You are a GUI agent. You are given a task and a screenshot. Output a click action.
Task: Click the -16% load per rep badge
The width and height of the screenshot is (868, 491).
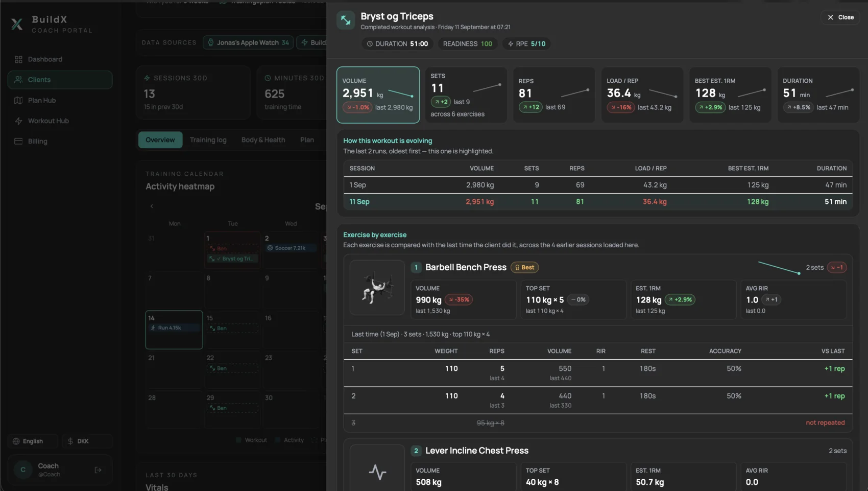[x=621, y=107]
